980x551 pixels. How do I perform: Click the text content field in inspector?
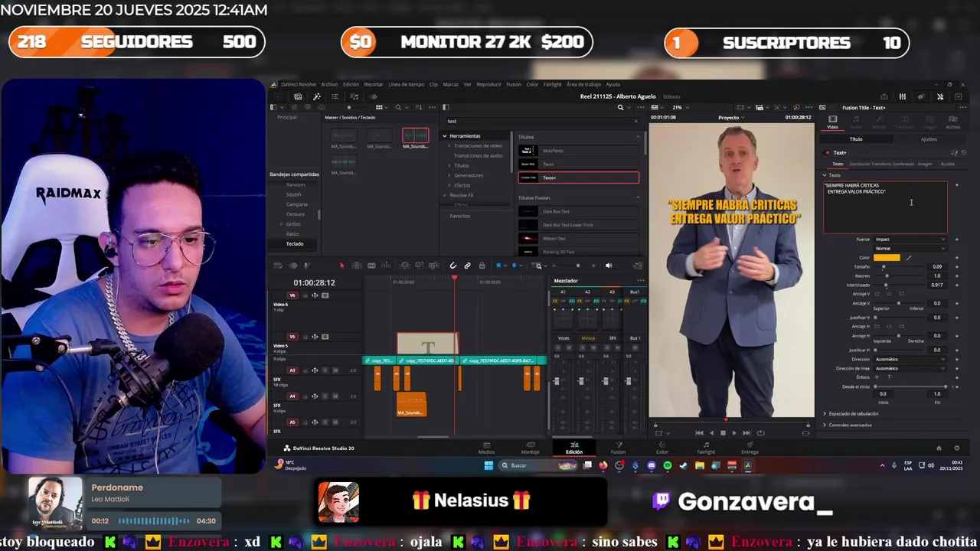[x=885, y=207]
